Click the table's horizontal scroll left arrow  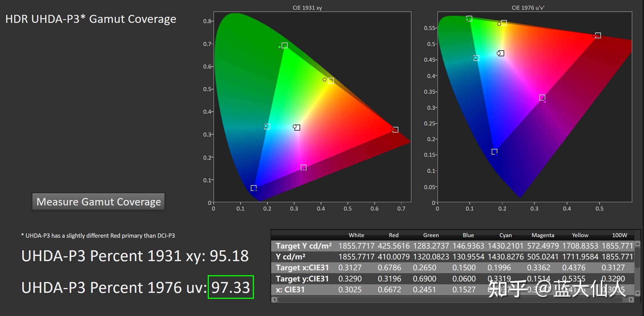pos(274,299)
